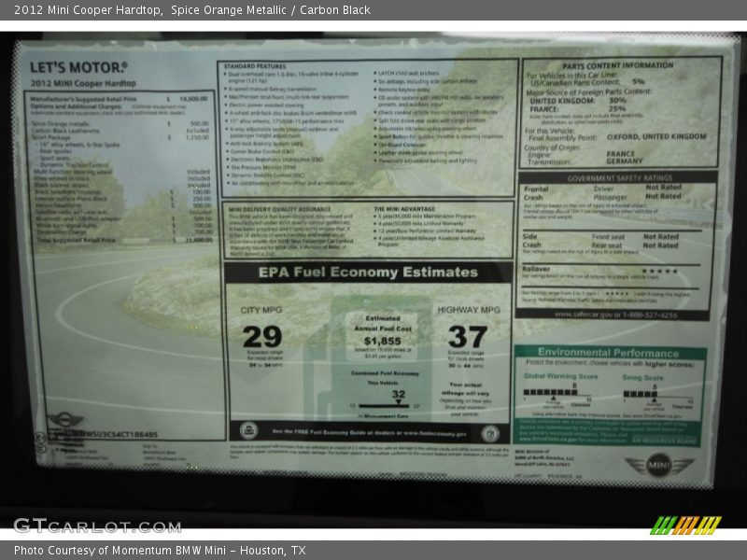
Task: Click the "THE MINI ADVANTAGE" heading
Action: click(x=404, y=209)
